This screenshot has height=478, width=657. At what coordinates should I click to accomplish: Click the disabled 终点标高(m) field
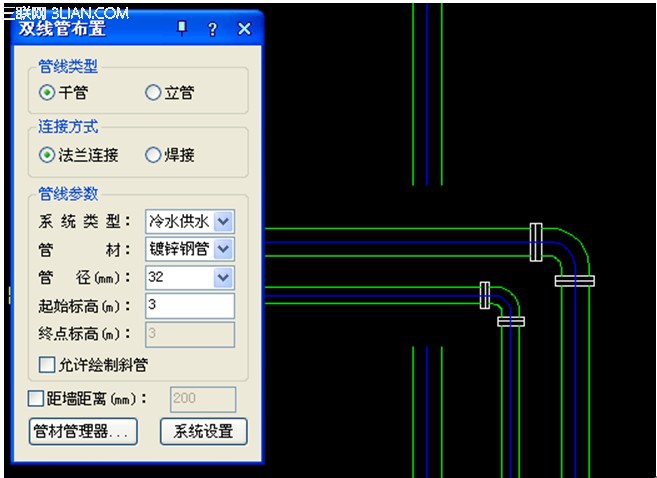point(190,334)
